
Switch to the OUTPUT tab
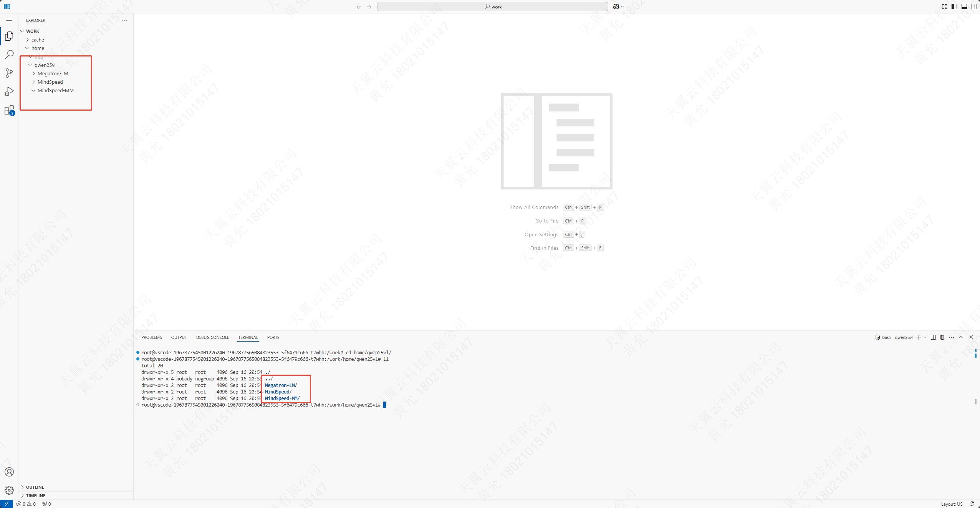179,337
